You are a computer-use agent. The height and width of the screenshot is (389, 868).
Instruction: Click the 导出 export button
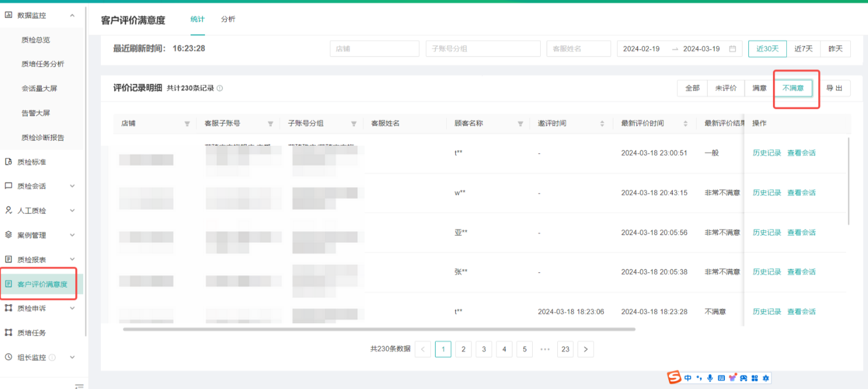[834, 88]
